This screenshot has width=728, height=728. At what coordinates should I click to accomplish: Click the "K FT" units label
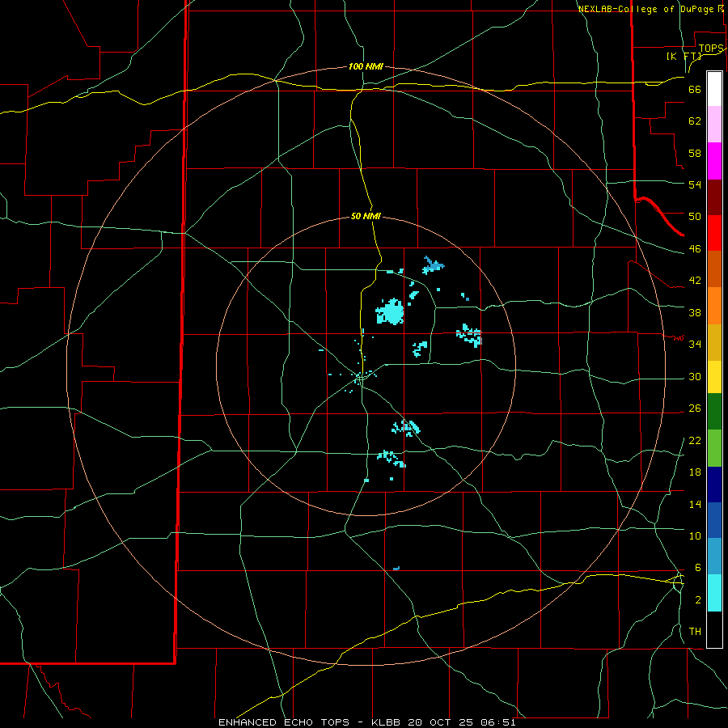[684, 56]
